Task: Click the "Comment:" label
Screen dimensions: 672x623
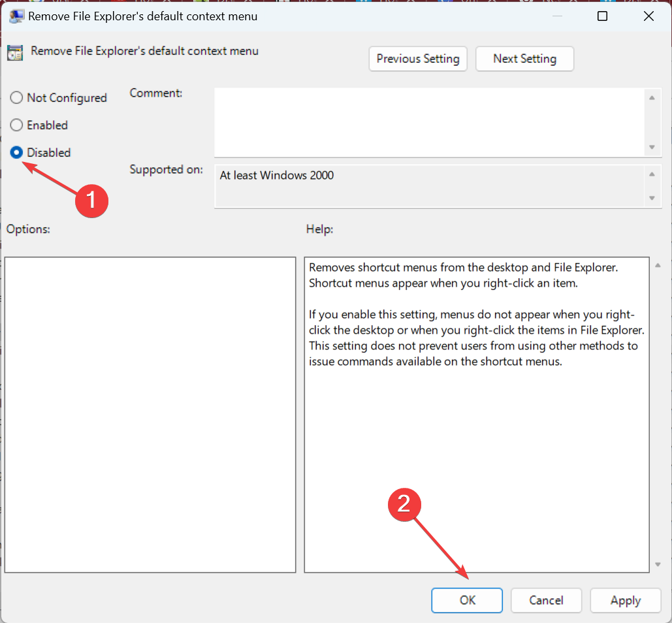Action: coord(156,93)
